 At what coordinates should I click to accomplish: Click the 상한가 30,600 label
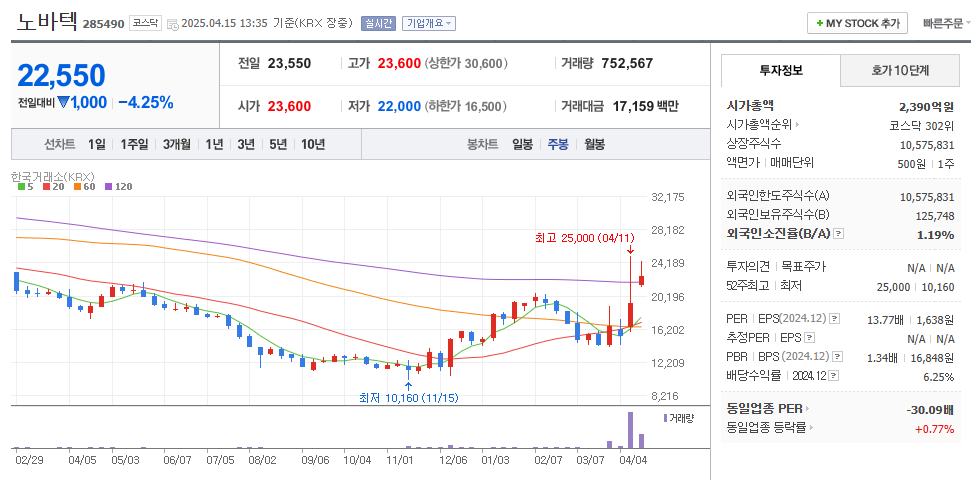click(466, 63)
